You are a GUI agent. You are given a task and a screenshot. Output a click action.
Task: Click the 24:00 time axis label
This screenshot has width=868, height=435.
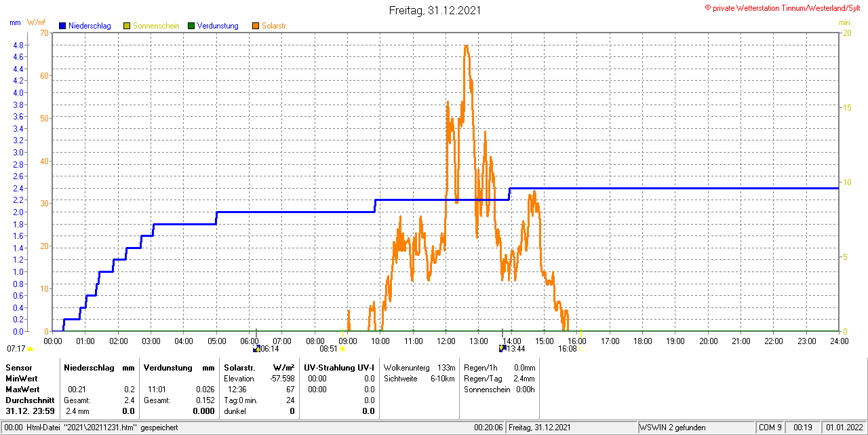(x=839, y=341)
